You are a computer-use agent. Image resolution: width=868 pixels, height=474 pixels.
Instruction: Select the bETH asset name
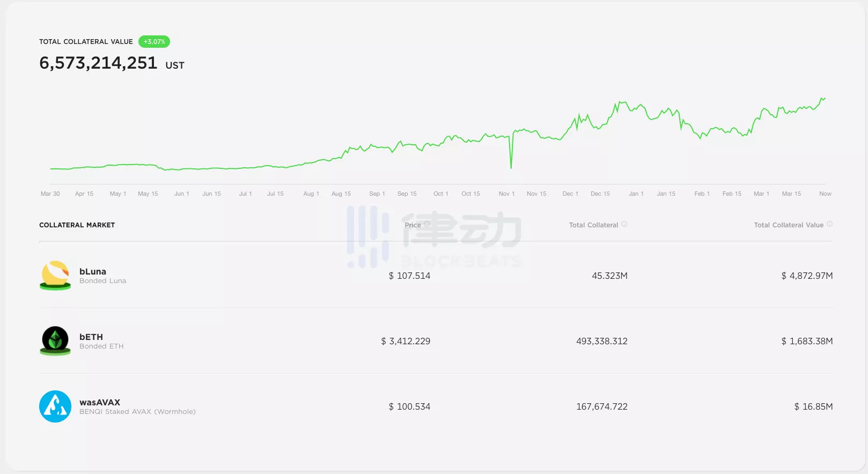[91, 337]
